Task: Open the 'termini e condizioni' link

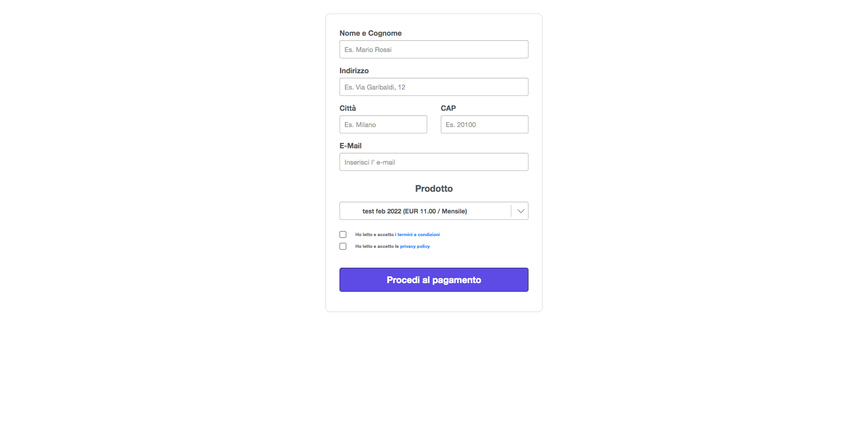Action: pos(419,235)
